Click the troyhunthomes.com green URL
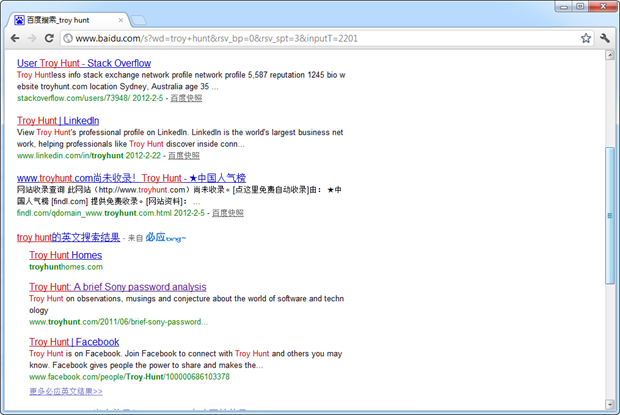 click(x=66, y=267)
